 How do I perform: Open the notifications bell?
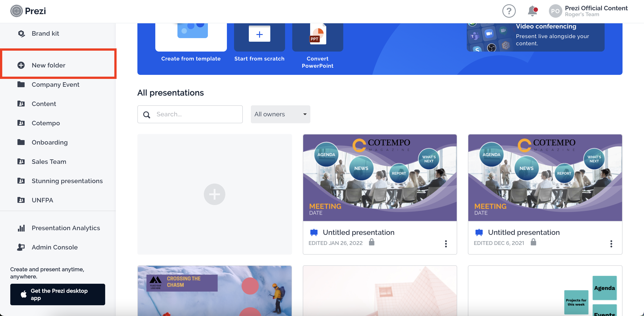click(x=532, y=11)
